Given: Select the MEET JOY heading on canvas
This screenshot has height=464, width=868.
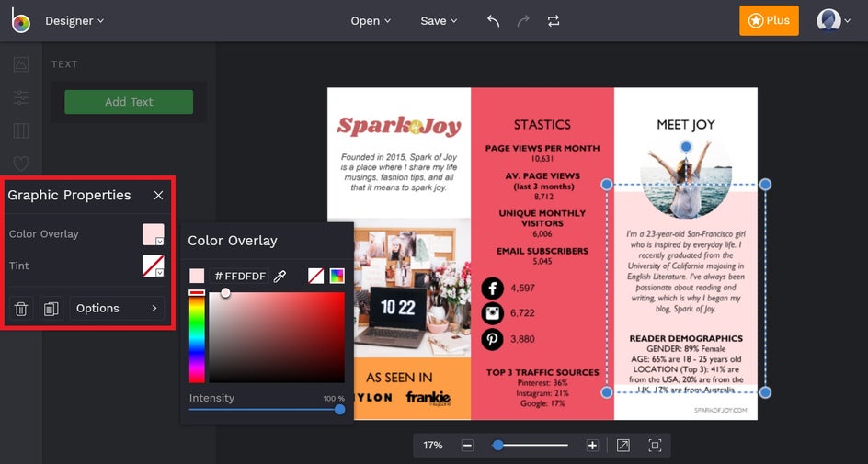Looking at the screenshot, I should (686, 124).
